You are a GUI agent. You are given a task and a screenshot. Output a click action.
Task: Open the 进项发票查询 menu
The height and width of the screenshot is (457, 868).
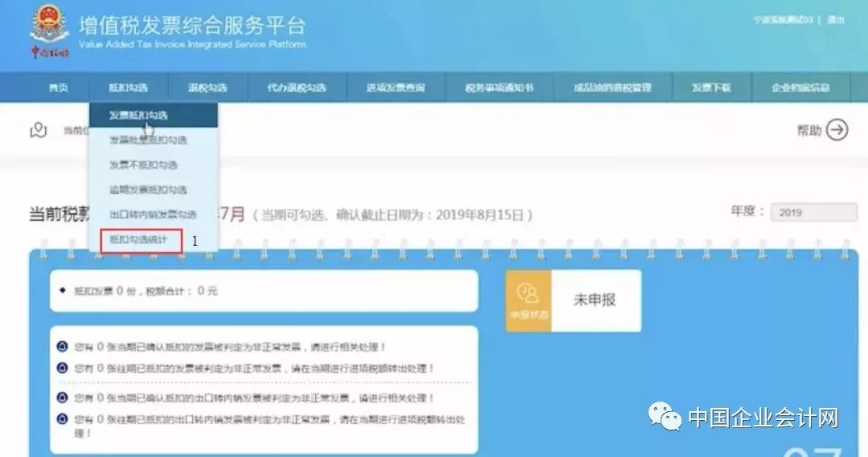point(395,88)
